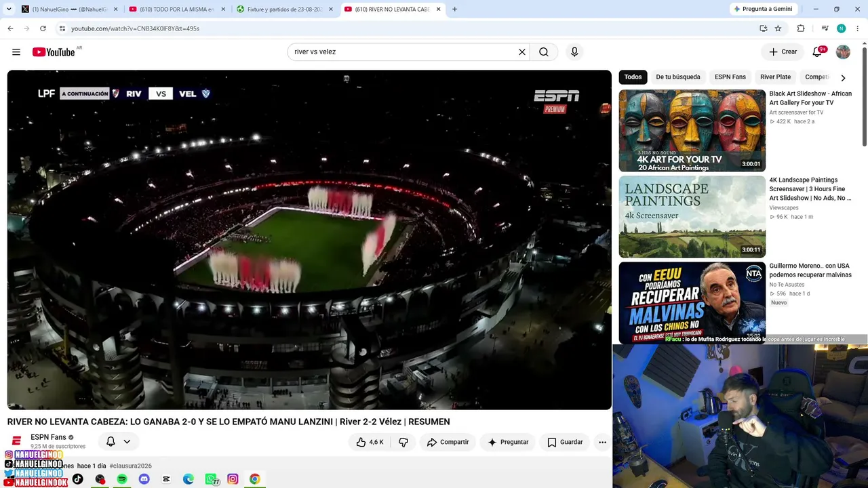Open Instagram from the taskbar

point(233,479)
